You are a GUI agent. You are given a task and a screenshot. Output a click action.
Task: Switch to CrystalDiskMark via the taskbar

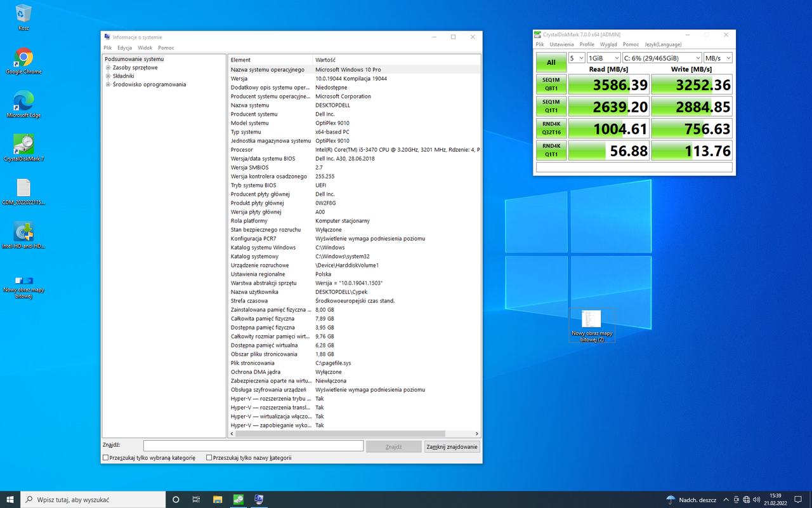(x=238, y=500)
